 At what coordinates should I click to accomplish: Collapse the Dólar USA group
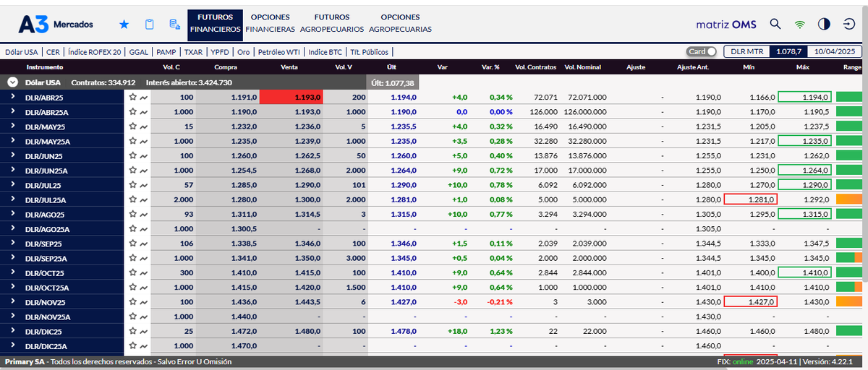click(12, 82)
